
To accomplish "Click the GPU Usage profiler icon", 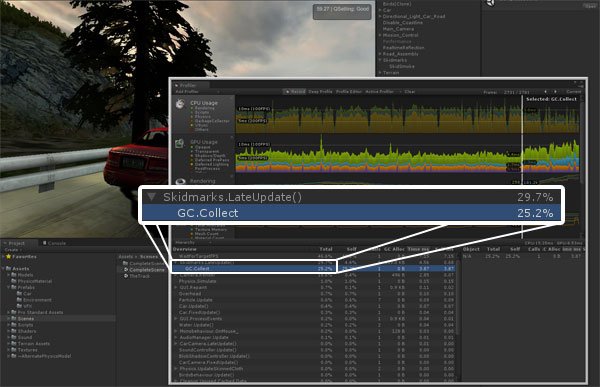I will click(x=180, y=144).
